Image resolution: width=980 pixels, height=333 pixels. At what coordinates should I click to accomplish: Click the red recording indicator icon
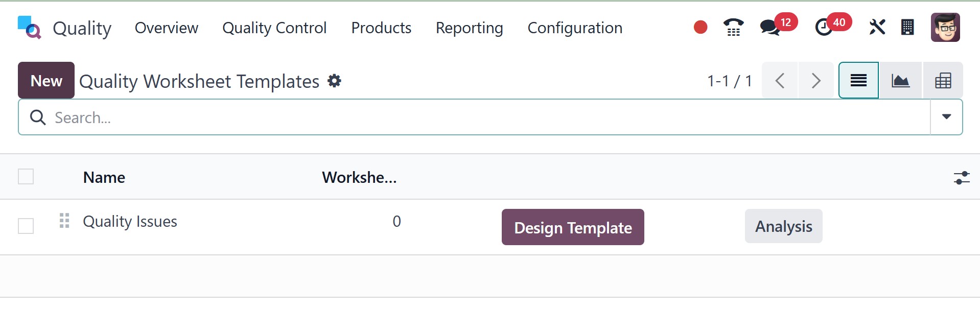click(x=701, y=27)
